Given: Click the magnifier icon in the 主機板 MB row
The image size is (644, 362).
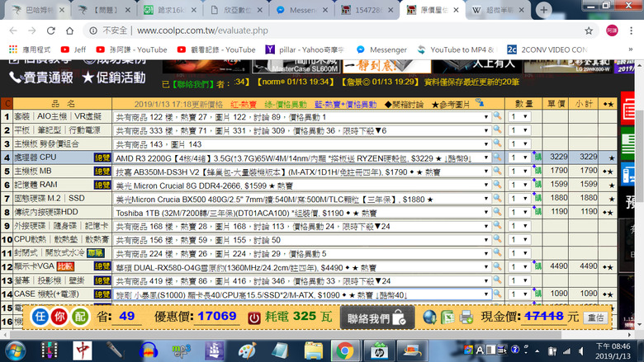Looking at the screenshot, I should (x=497, y=171).
